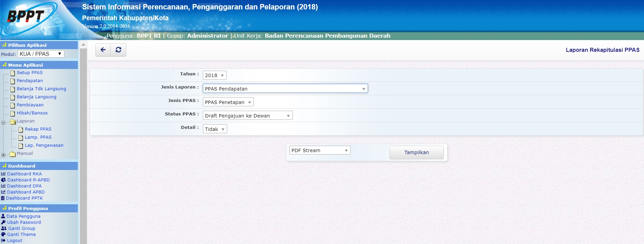Click the Ganti Group users icon
The image size is (644, 244).
[x=4, y=228]
